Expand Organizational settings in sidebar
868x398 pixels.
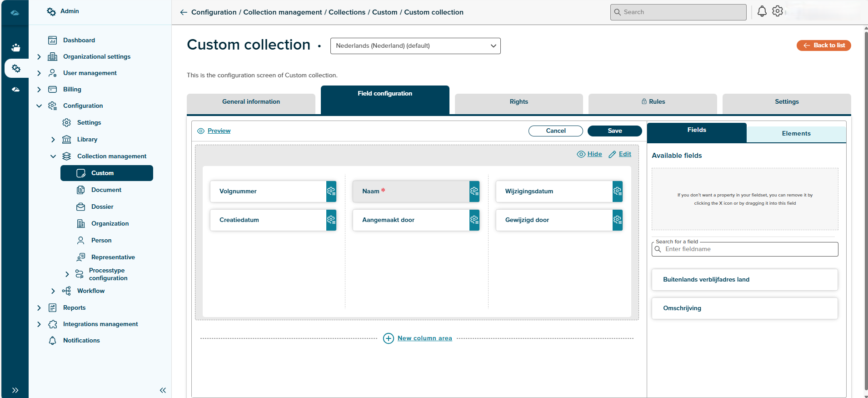coord(39,57)
